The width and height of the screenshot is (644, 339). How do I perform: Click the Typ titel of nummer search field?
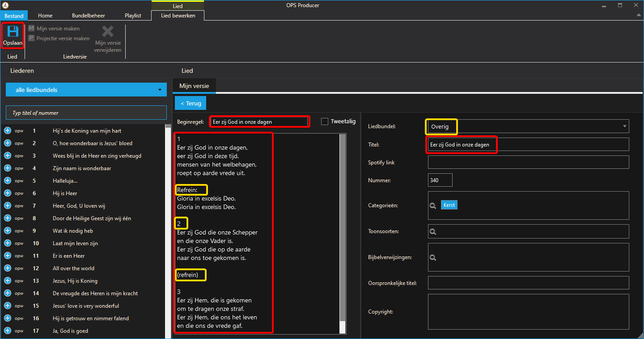86,113
